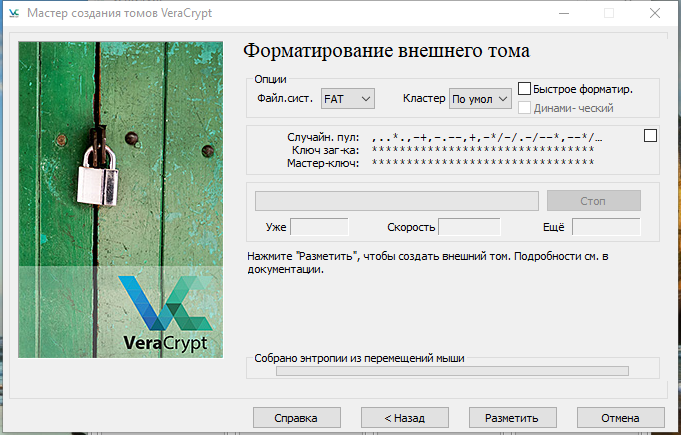Open the Файл.сист. FAT dropdown
The width and height of the screenshot is (681, 435).
pyautogui.click(x=347, y=99)
